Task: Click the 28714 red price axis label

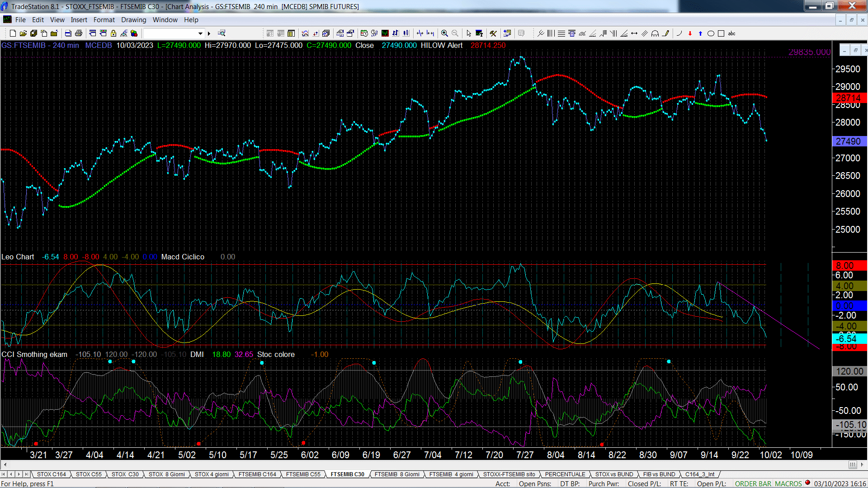Action: (849, 98)
